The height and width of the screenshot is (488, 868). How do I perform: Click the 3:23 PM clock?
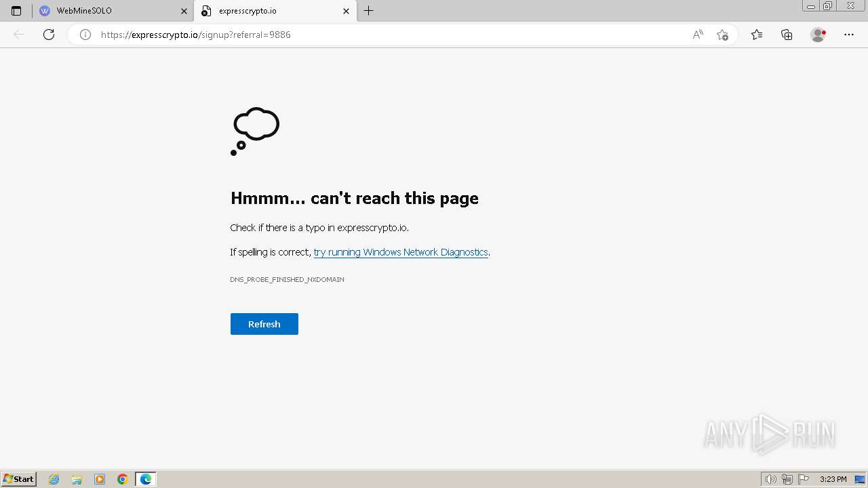click(x=833, y=479)
